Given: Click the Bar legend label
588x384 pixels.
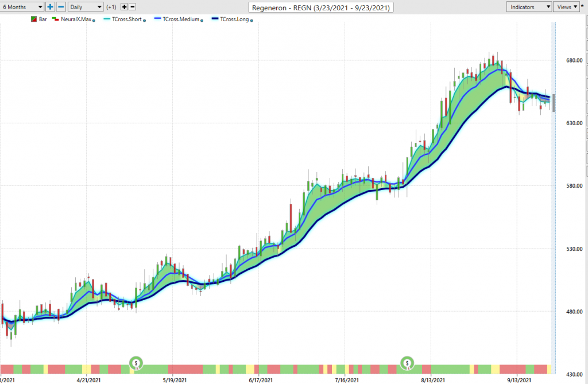Looking at the screenshot, I should (42, 19).
